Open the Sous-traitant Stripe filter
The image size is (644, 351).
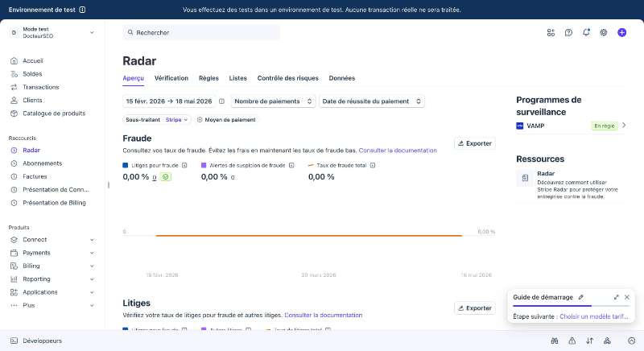156,119
